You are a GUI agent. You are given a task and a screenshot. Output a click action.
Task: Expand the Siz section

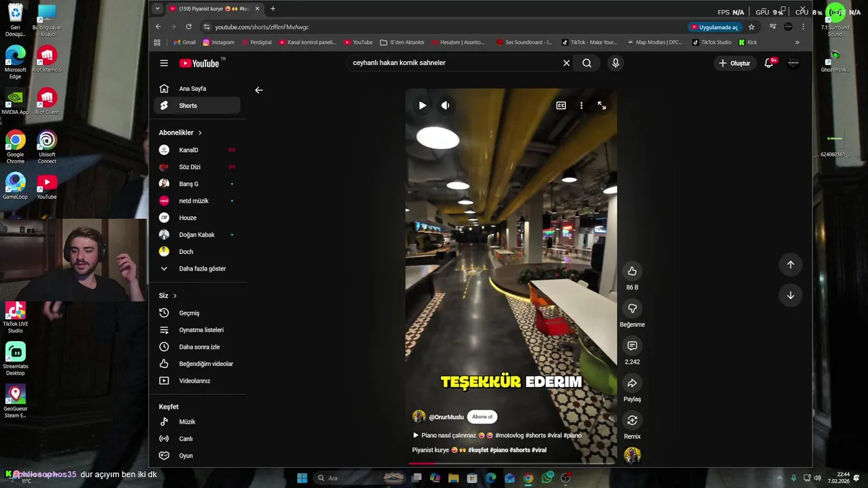coord(167,296)
